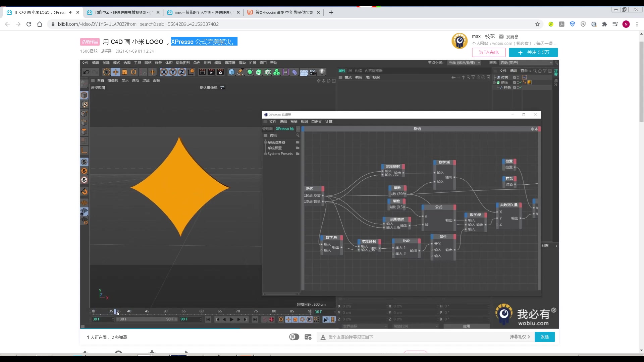Toggle the danmaku (弹) switch

pyautogui.click(x=294, y=337)
